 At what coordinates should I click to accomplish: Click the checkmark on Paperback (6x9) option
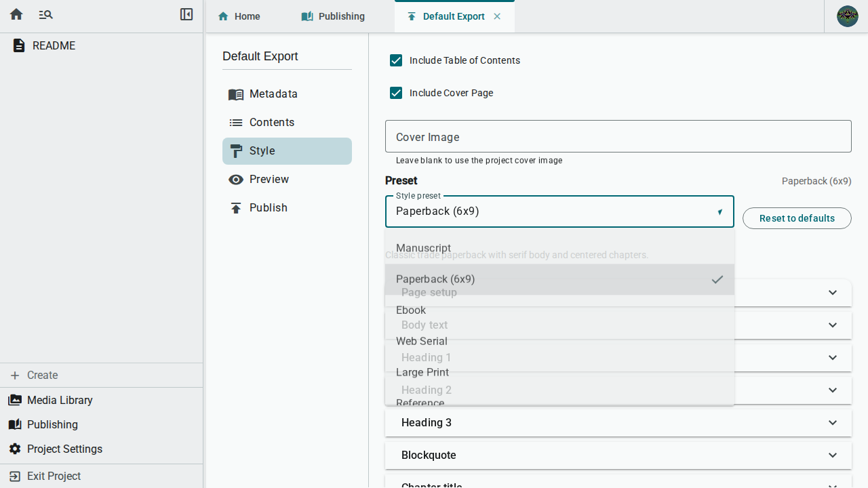click(717, 279)
